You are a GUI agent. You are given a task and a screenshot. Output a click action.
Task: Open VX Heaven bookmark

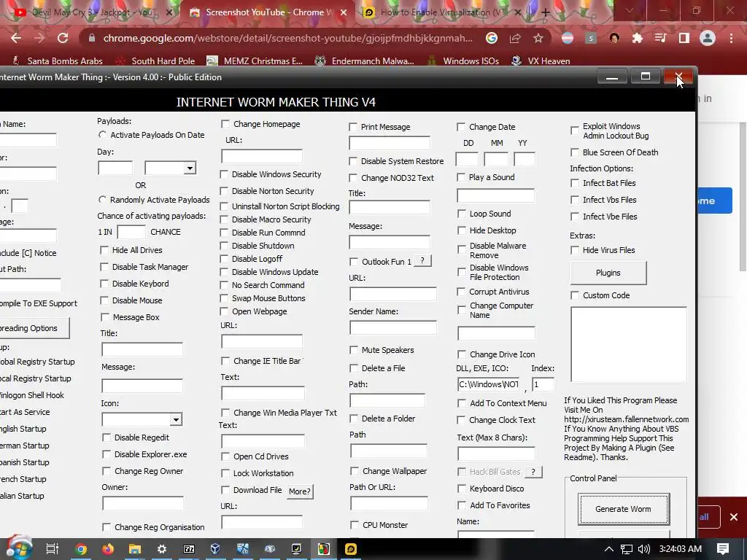pyautogui.click(x=541, y=61)
